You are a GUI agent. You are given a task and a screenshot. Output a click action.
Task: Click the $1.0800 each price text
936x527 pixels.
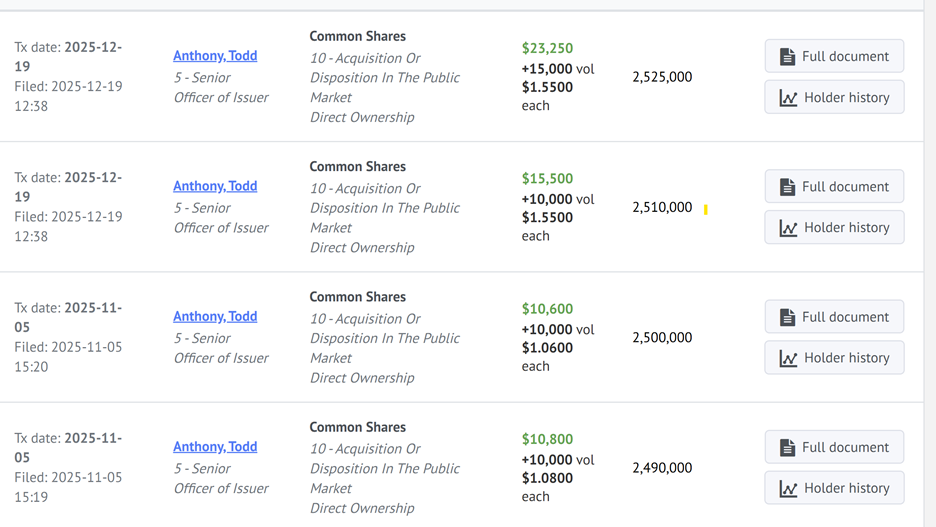coord(547,478)
